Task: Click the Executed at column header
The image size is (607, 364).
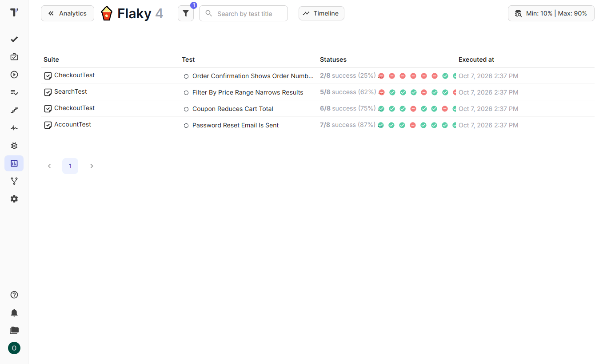Action: (x=476, y=59)
